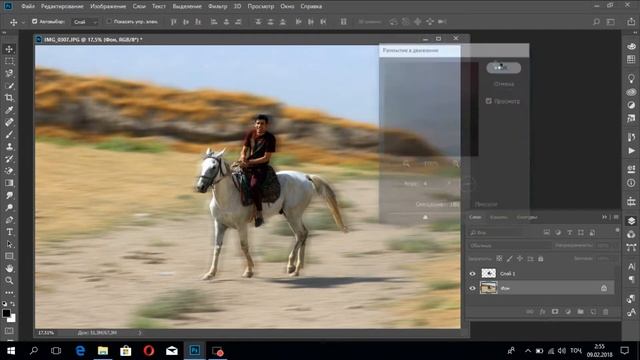
Task: Filter layers by pixel layers icon
Action: point(547,233)
